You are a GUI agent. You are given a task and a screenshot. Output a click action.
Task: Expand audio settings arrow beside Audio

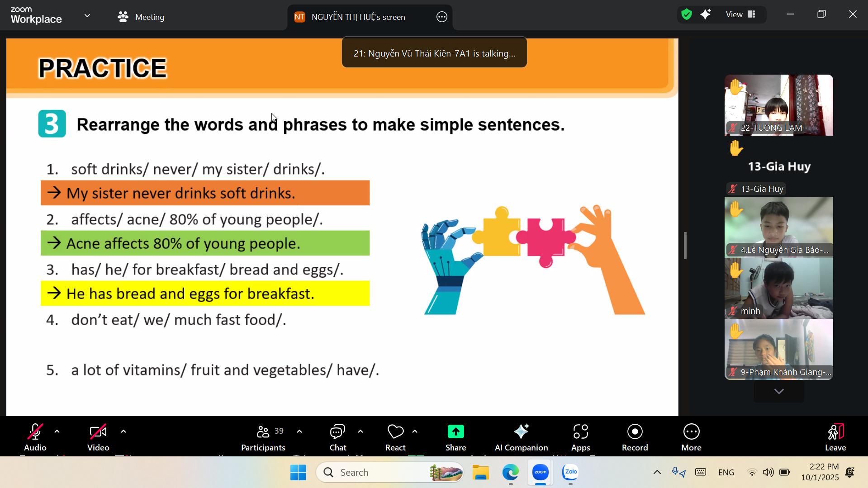(57, 432)
